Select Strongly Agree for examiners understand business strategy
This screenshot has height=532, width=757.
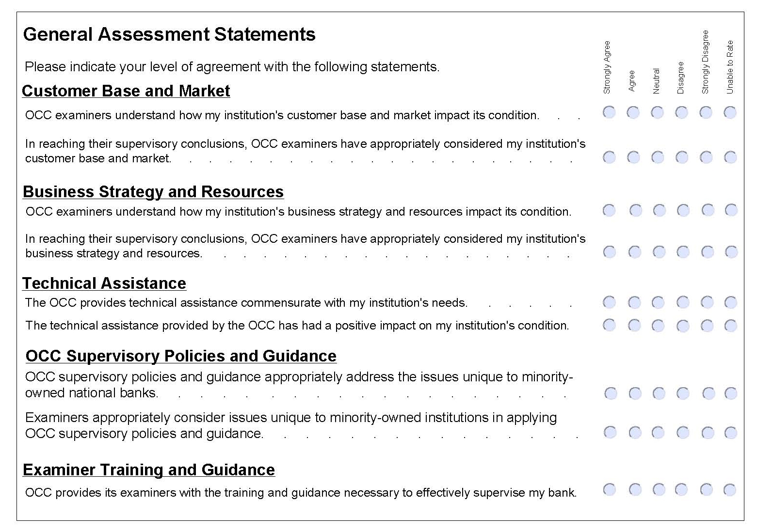pos(609,210)
